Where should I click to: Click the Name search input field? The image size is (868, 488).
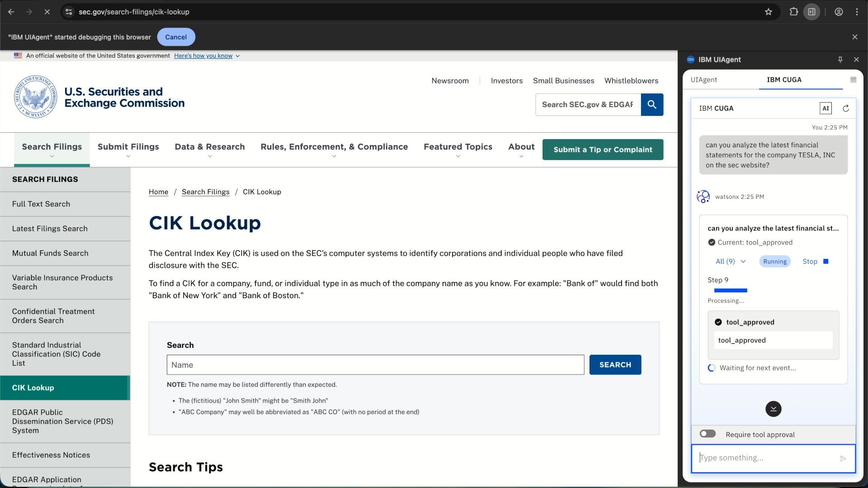(375, 365)
